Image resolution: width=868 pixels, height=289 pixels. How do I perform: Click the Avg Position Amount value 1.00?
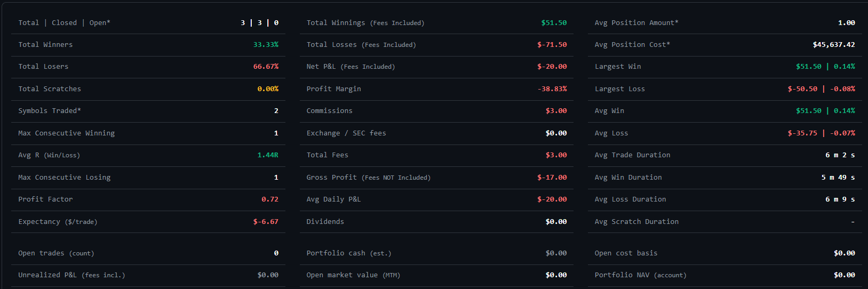pyautogui.click(x=846, y=22)
